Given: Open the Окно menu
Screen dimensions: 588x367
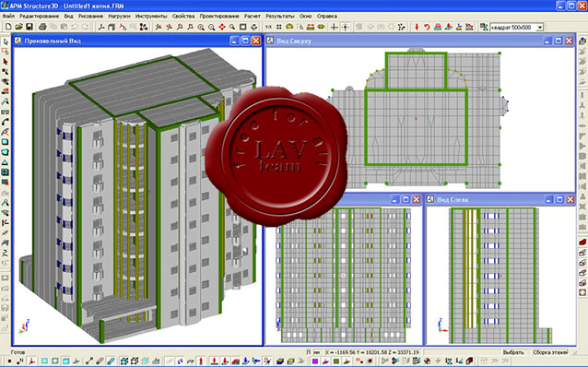Looking at the screenshot, I should 306,16.
